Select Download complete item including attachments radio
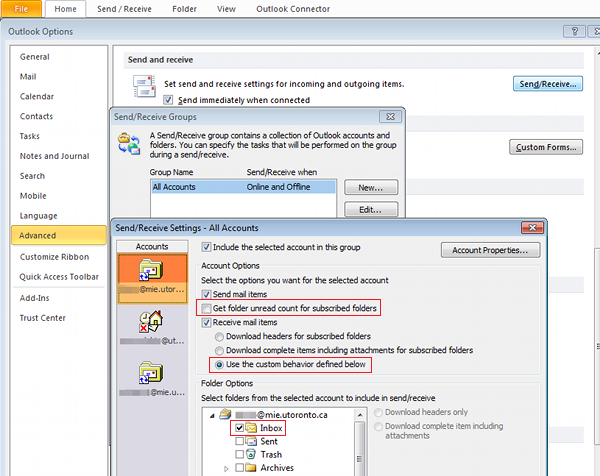The image size is (600, 476). 378,426
